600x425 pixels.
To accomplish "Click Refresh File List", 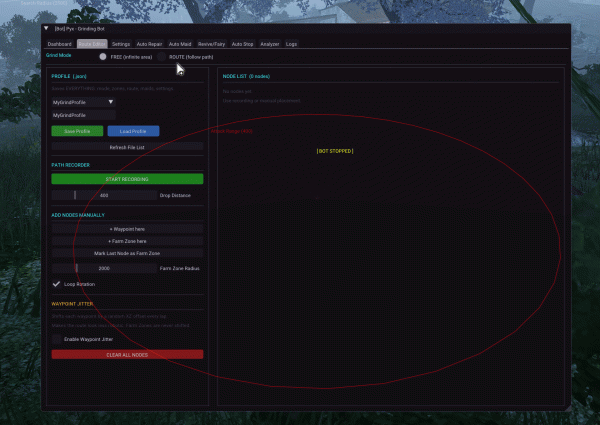I will (126, 147).
